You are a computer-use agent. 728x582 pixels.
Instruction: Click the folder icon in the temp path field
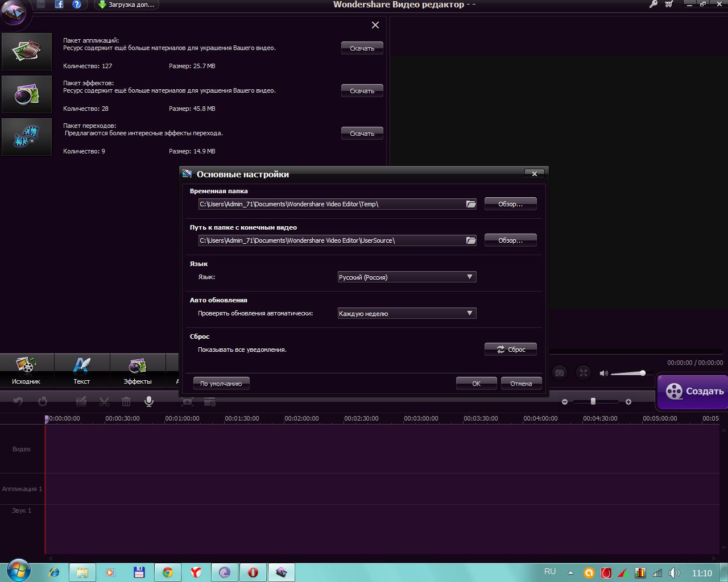coord(471,204)
